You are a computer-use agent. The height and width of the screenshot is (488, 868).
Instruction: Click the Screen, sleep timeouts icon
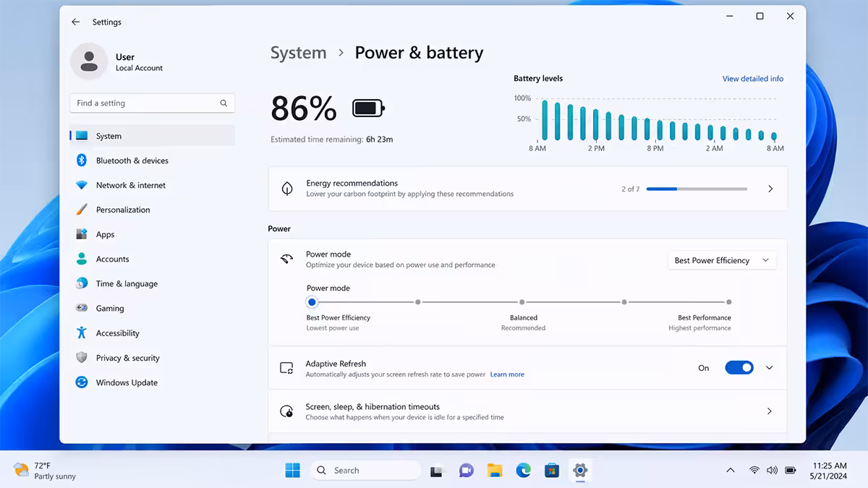coord(286,411)
